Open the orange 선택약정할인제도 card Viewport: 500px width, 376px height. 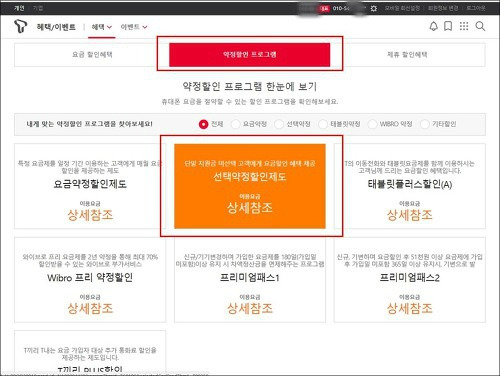click(x=250, y=186)
